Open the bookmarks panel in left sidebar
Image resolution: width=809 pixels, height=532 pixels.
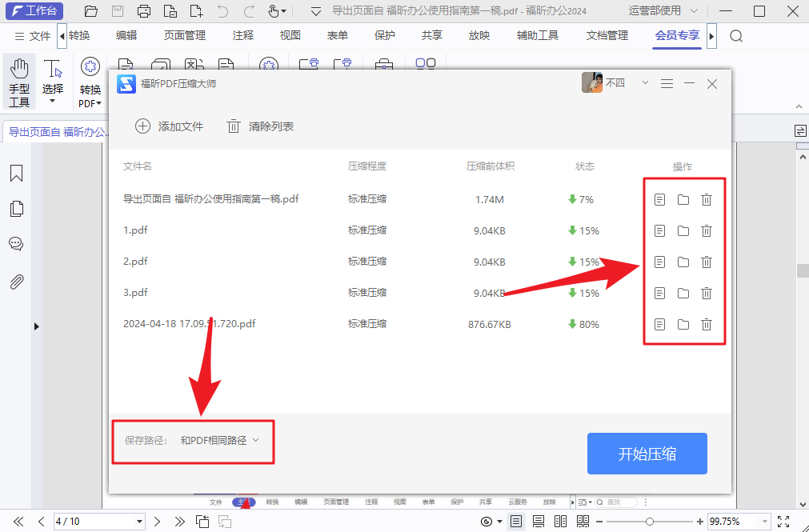pos(16,173)
